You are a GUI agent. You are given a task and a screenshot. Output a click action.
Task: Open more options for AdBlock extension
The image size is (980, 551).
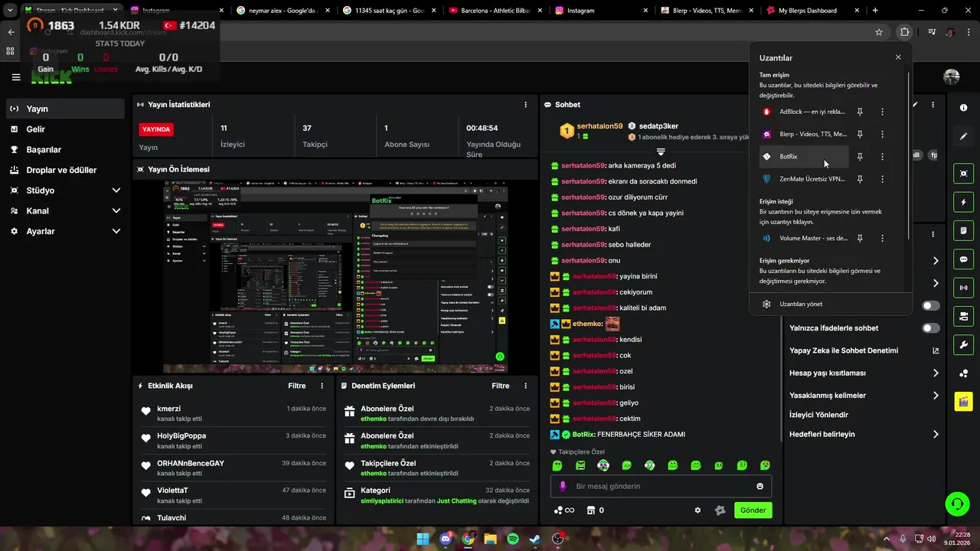882,112
